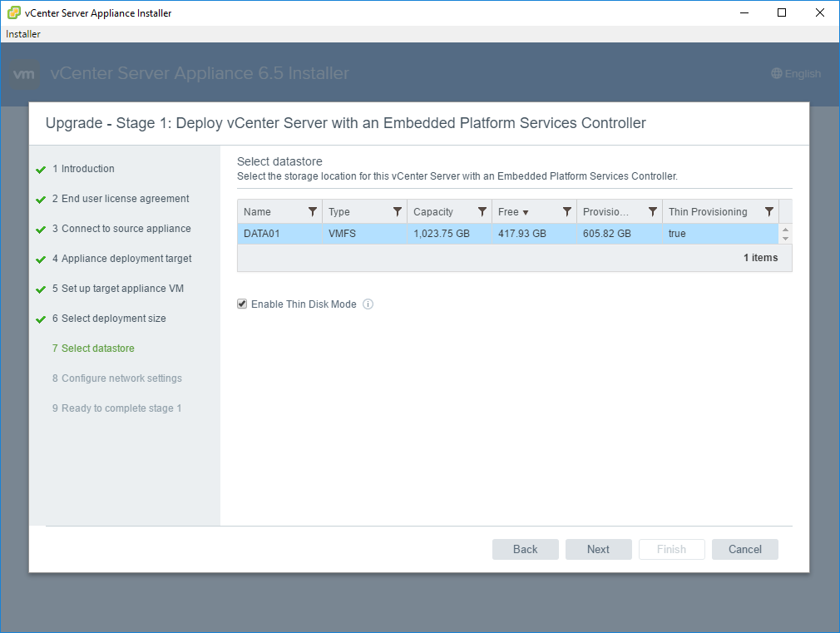Filter the Free column
840x633 pixels.
tap(566, 212)
